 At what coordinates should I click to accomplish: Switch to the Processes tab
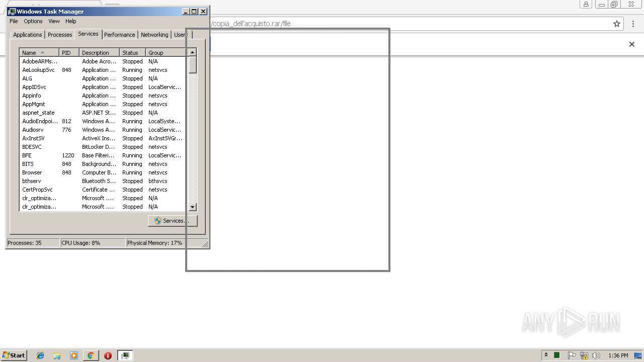point(60,35)
